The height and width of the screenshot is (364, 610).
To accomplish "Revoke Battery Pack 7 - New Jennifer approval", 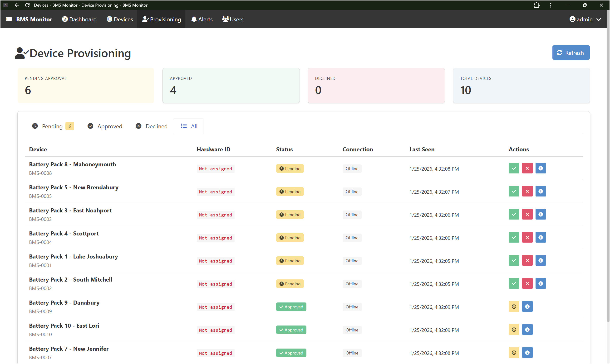I will 514,353.
